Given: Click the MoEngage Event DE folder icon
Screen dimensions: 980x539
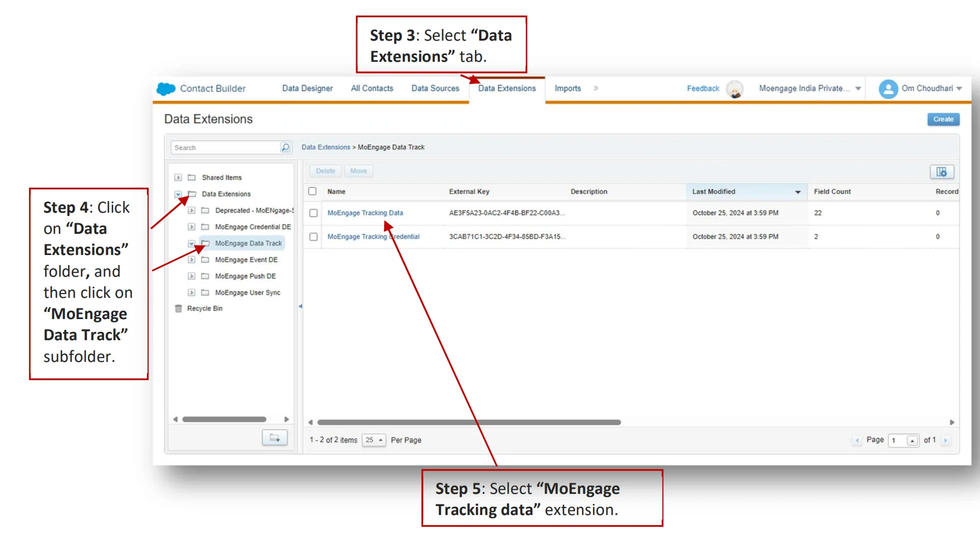Looking at the screenshot, I should click(x=205, y=260).
